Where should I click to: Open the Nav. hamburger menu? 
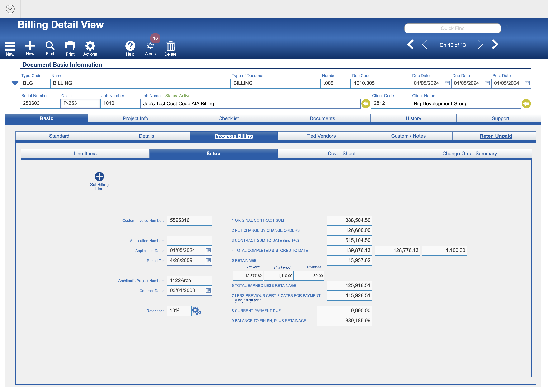pyautogui.click(x=10, y=46)
